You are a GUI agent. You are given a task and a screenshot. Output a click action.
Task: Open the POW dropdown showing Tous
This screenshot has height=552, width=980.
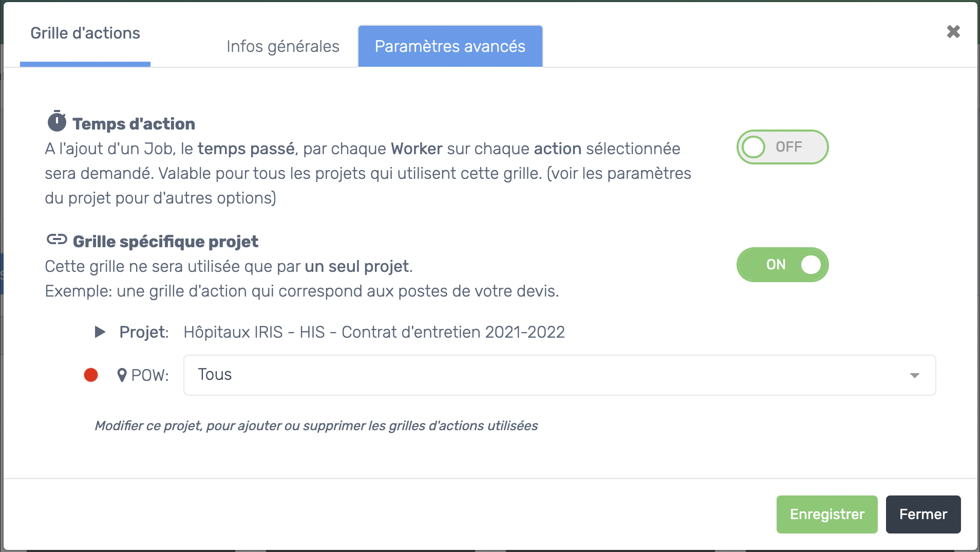tap(559, 375)
